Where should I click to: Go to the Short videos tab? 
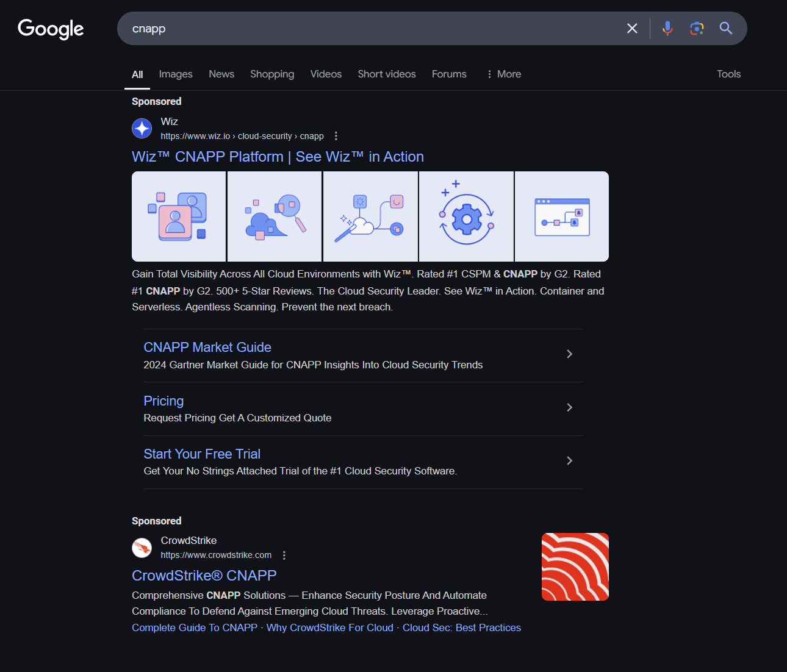pos(387,74)
